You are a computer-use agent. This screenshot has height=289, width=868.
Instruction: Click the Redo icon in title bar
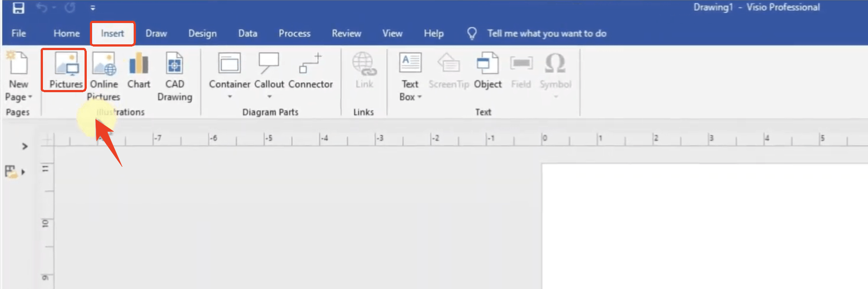[70, 8]
